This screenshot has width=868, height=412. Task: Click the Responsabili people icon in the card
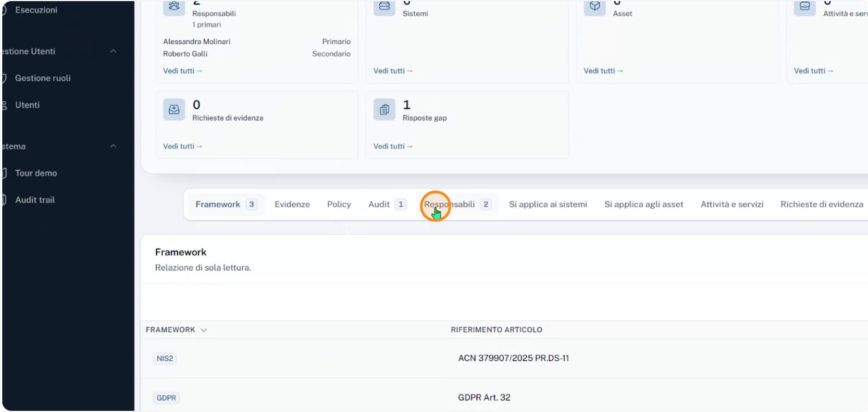click(x=174, y=6)
